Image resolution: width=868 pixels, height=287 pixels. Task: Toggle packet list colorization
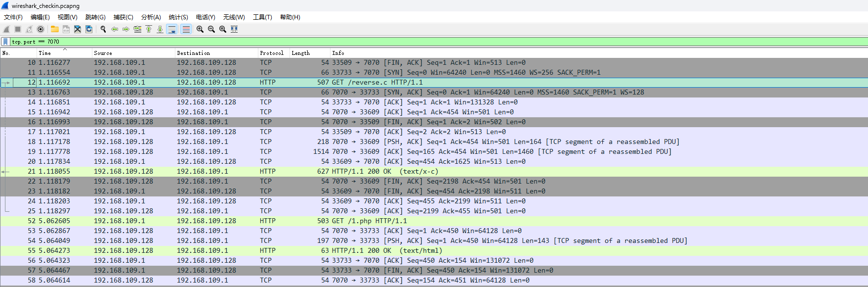point(186,29)
